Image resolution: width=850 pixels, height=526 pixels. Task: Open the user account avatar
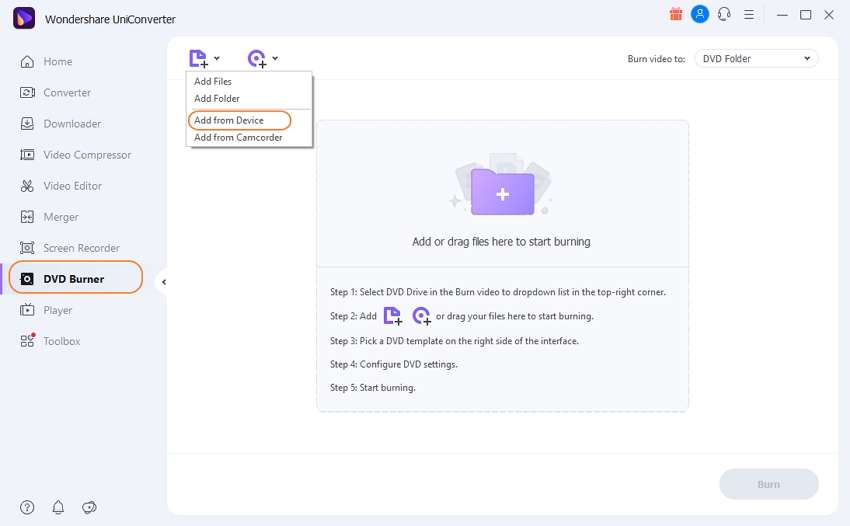[x=700, y=15]
